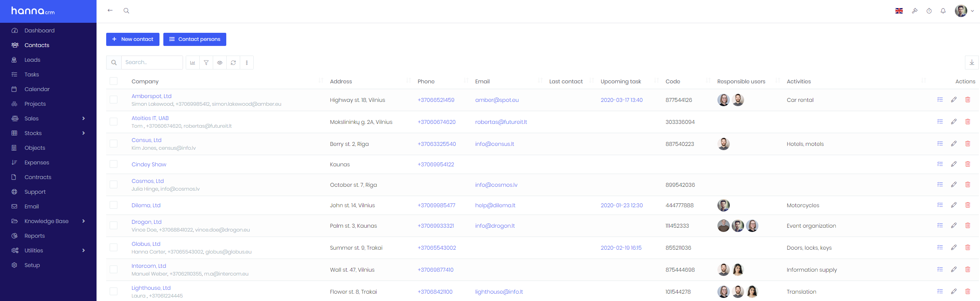The image size is (980, 301).
Task: Check the Census, Ltd row checkbox
Action: click(114, 144)
